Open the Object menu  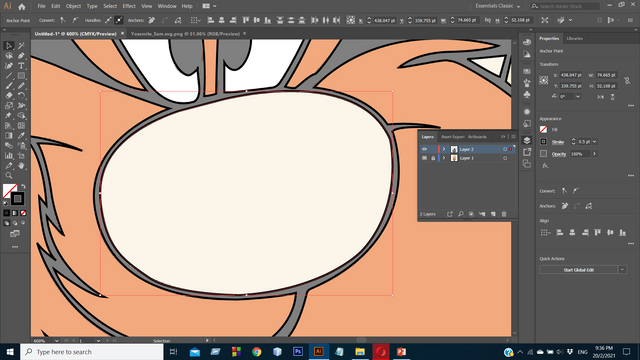73,6
